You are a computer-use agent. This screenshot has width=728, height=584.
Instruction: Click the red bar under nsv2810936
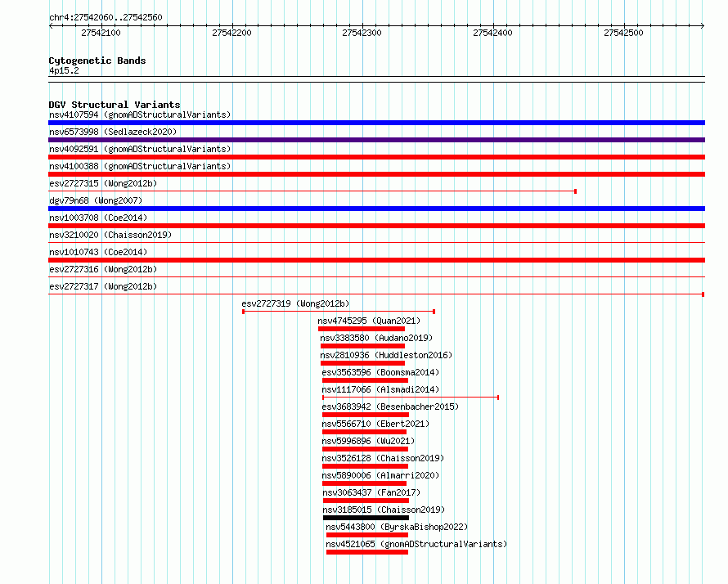362,363
